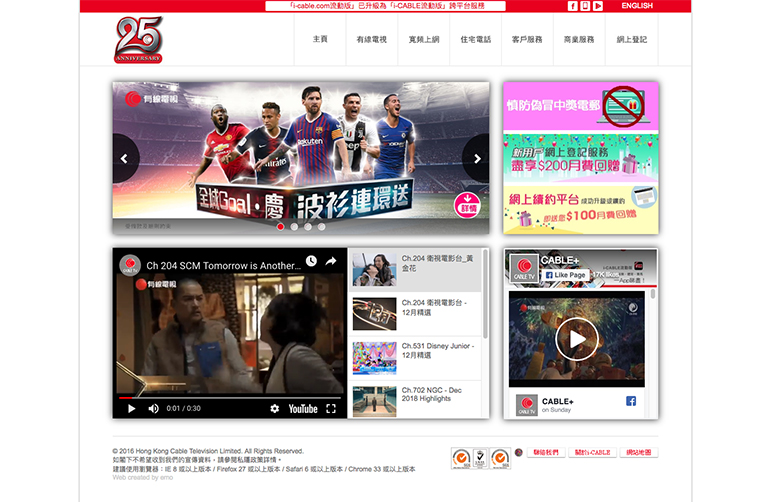Open the 新用戶網上登記服務 $200 rebate banner
This screenshot has width=780, height=502.
coord(581,158)
